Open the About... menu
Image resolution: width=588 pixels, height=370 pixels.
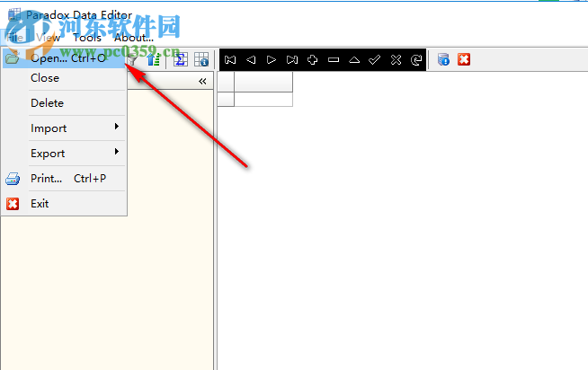tap(134, 38)
